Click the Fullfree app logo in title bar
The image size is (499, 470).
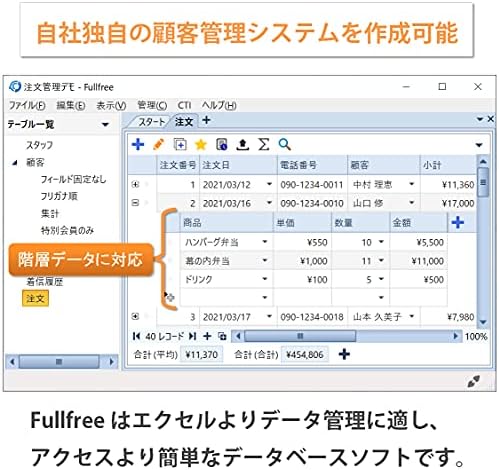tap(15, 87)
